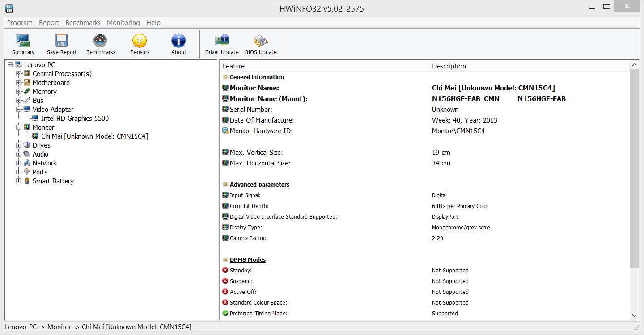Image resolution: width=644 pixels, height=335 pixels.
Task: Open the Program menu
Action: [x=20, y=23]
